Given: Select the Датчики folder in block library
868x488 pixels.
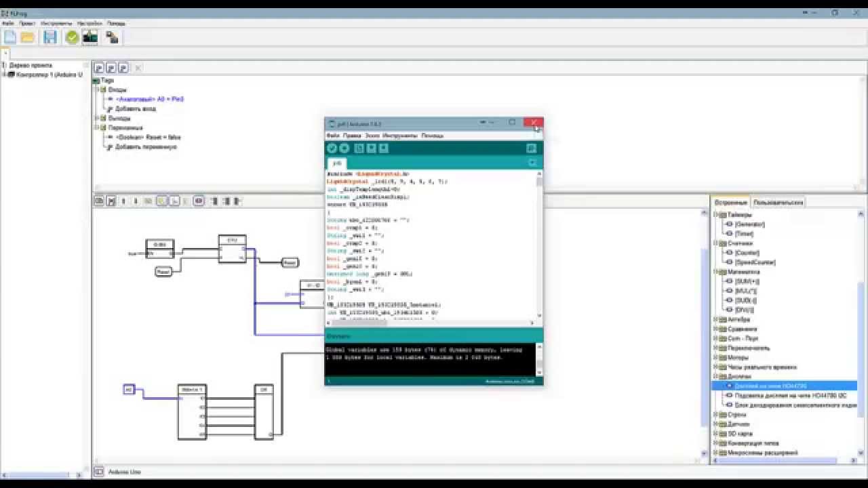Looking at the screenshot, I should tap(738, 424).
